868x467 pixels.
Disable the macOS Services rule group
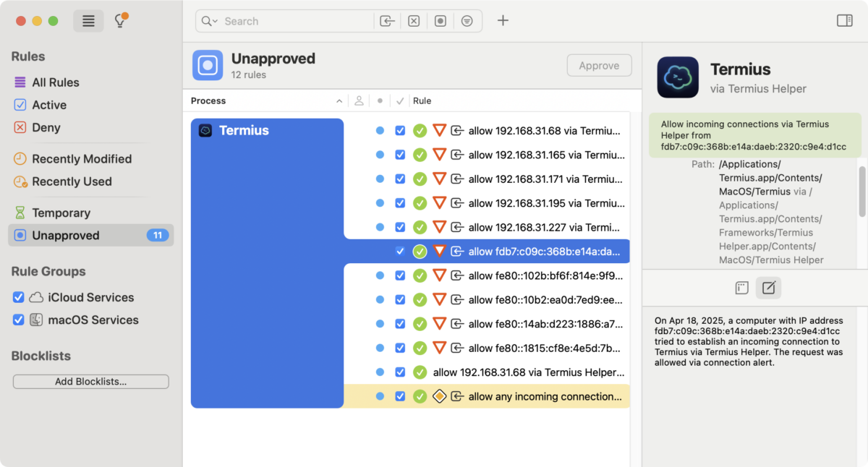point(19,320)
